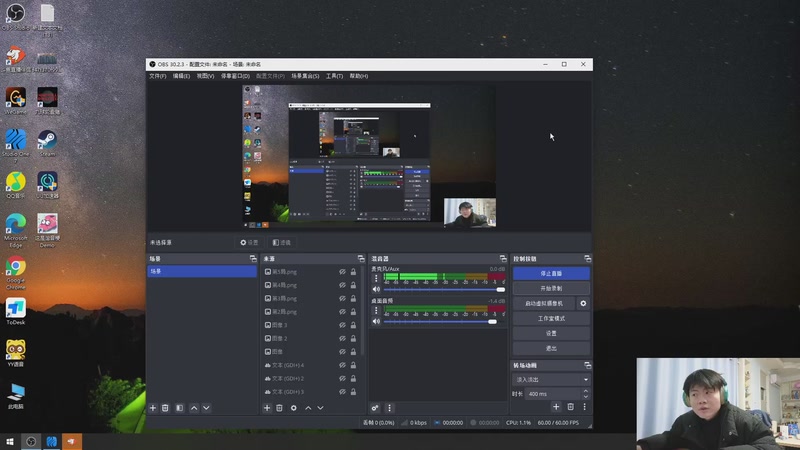Click the 开始录制 button
800x450 pixels.
tap(551, 288)
